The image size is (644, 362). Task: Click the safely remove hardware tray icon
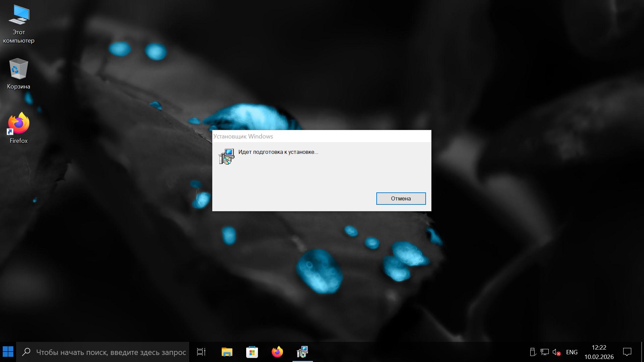[x=533, y=352]
